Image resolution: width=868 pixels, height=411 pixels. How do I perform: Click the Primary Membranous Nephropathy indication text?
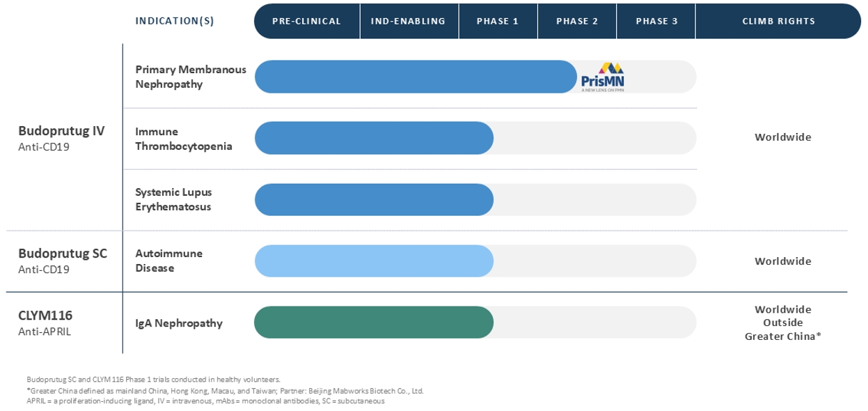(190, 77)
